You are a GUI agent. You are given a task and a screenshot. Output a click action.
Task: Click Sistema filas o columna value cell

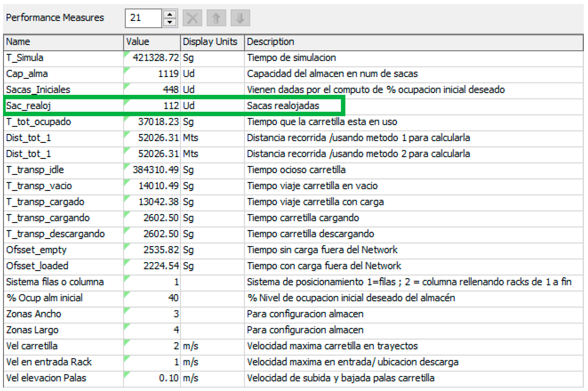pyautogui.click(x=176, y=282)
